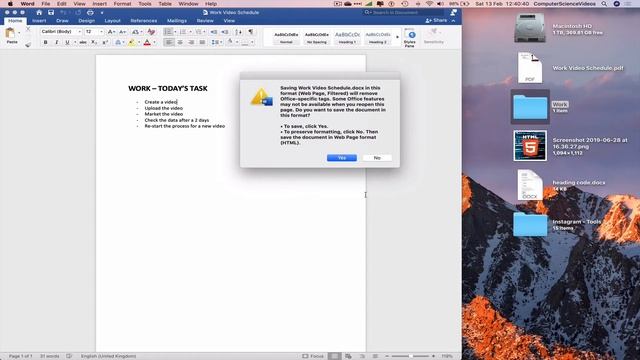The height and width of the screenshot is (360, 640).
Task: Open the Format menu in menu bar
Action: (122, 4)
